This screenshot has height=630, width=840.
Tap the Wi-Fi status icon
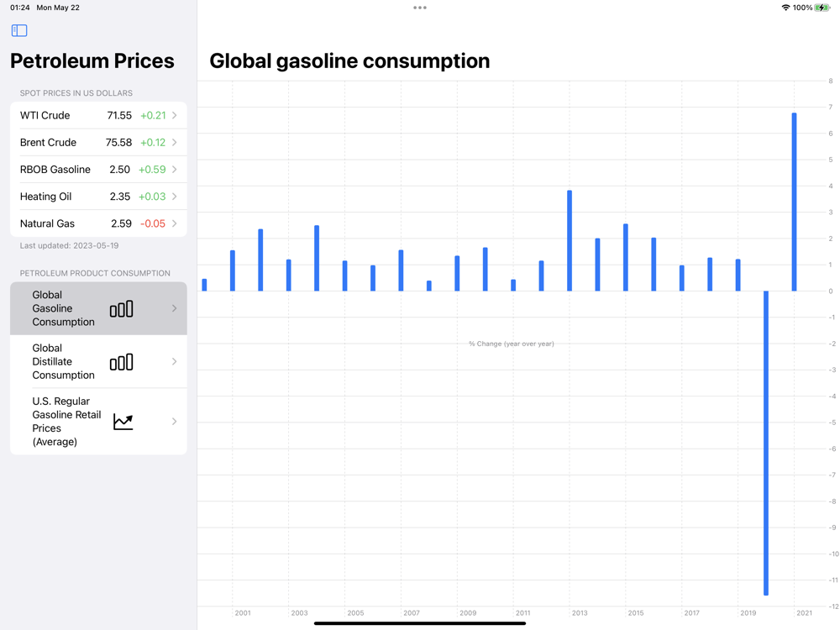[786, 8]
